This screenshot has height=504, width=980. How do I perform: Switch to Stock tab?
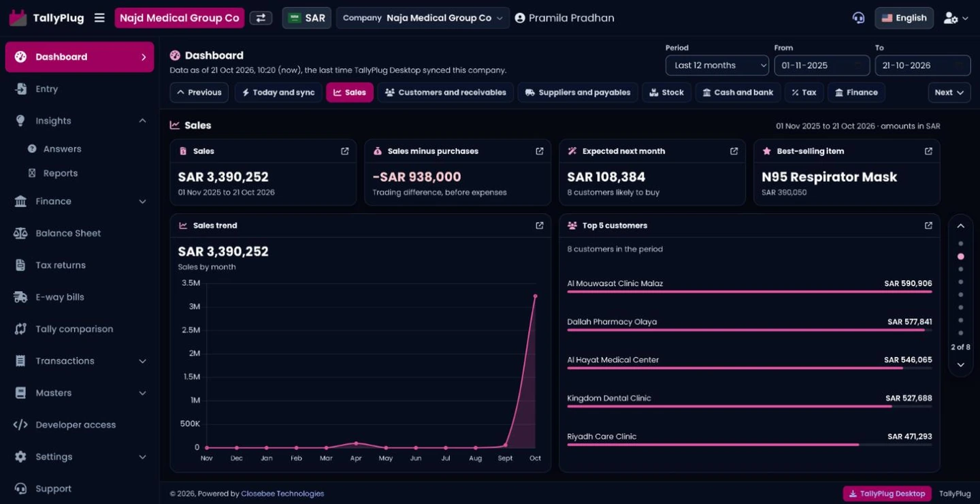(667, 93)
